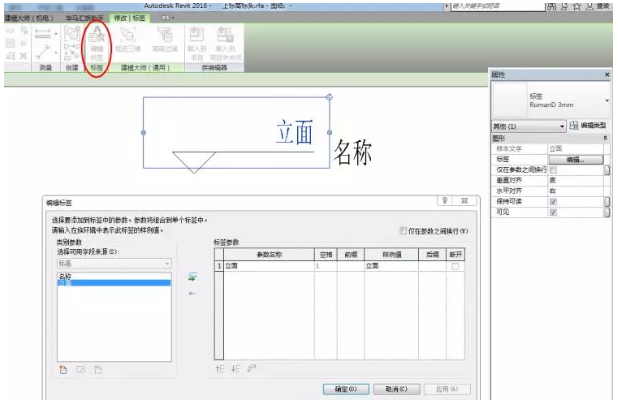Click parameter name cell 立面 in row 1
The image size is (618, 406).
269,266
